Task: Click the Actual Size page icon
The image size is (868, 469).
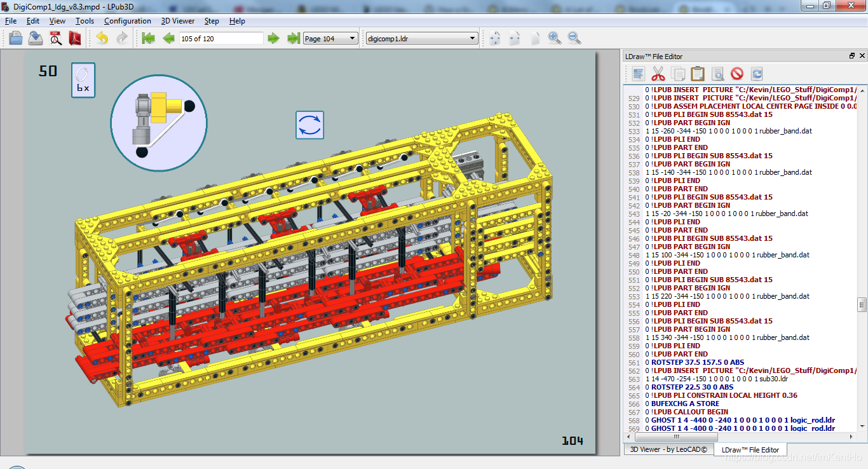Action: (x=535, y=38)
